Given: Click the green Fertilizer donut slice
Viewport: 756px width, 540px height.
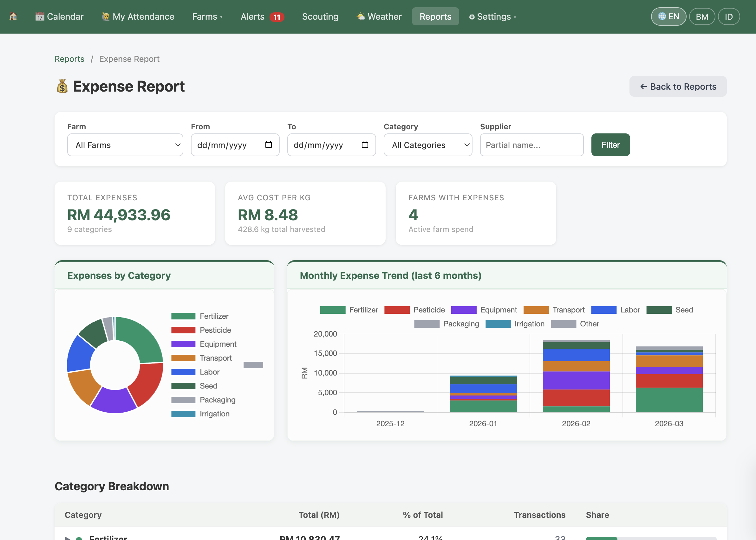Looking at the screenshot, I should (141, 337).
